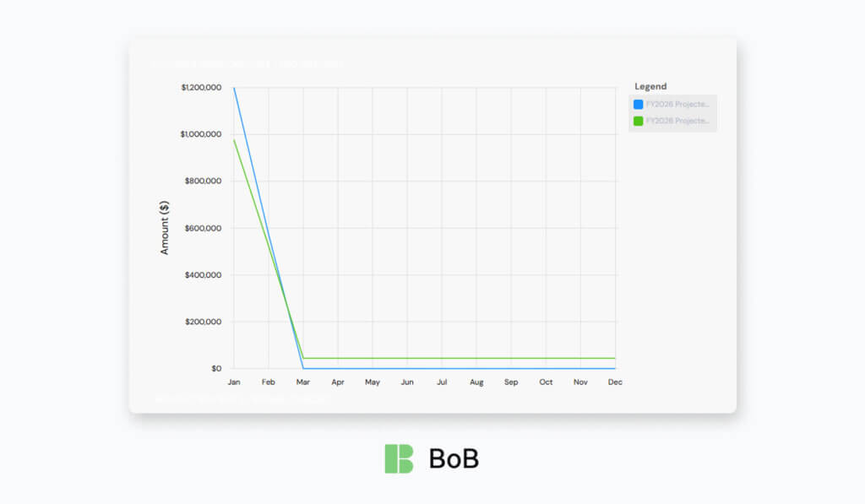Click the blue line's end at Dec
The image size is (865, 504).
(x=615, y=368)
